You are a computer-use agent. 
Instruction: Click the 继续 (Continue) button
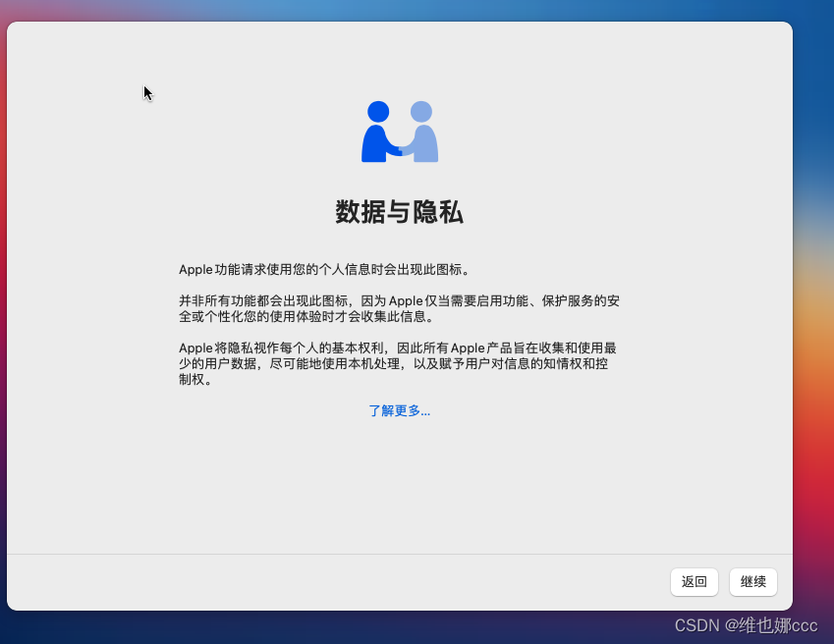[752, 582]
